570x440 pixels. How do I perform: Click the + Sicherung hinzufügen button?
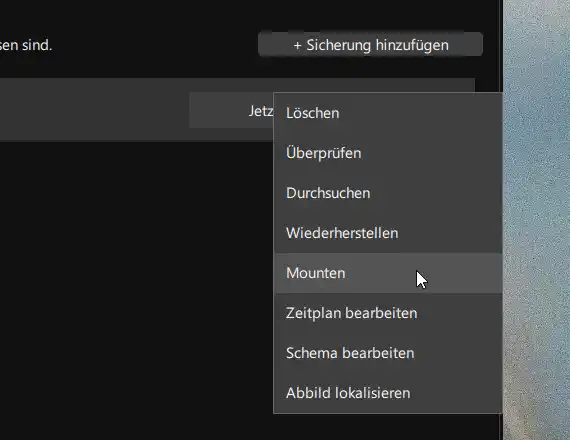point(370,45)
